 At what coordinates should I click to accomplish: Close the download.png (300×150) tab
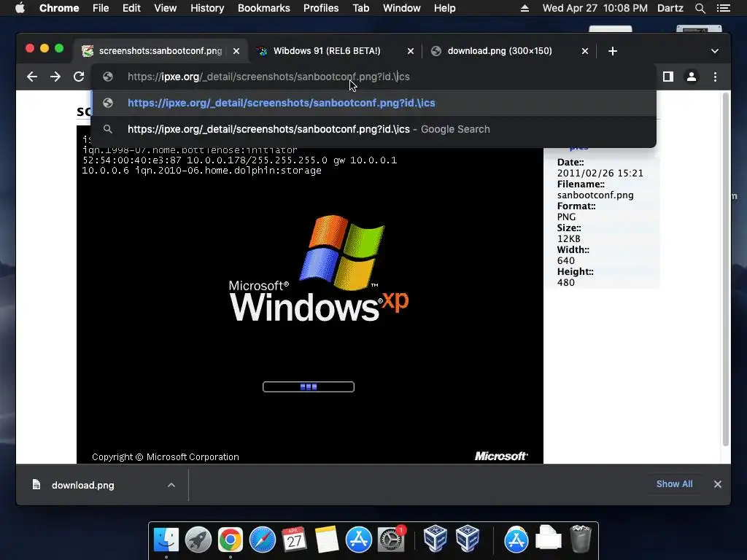585,51
